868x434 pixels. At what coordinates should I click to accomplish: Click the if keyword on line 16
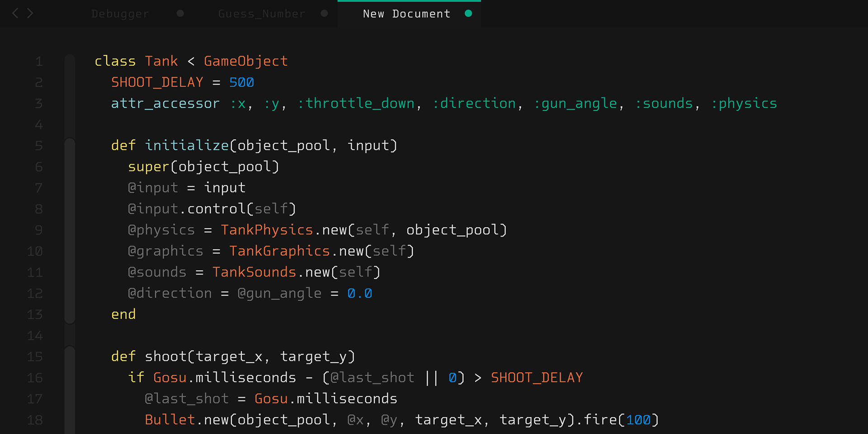click(136, 377)
